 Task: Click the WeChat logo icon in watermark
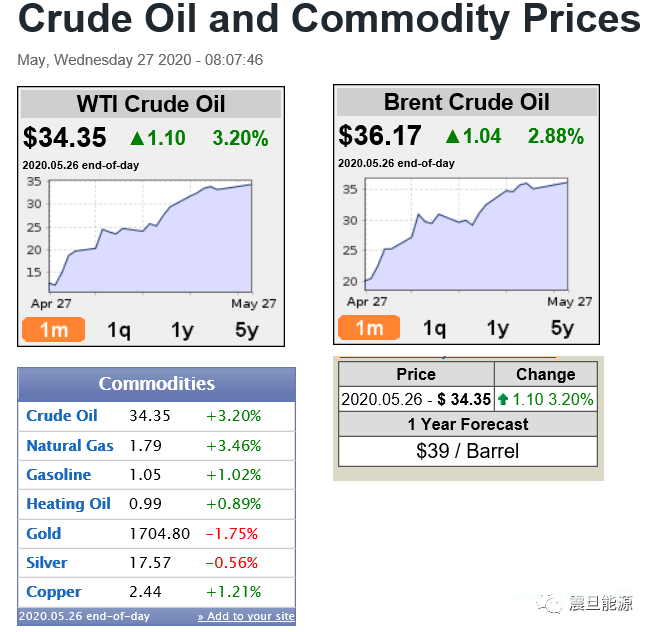(x=548, y=602)
